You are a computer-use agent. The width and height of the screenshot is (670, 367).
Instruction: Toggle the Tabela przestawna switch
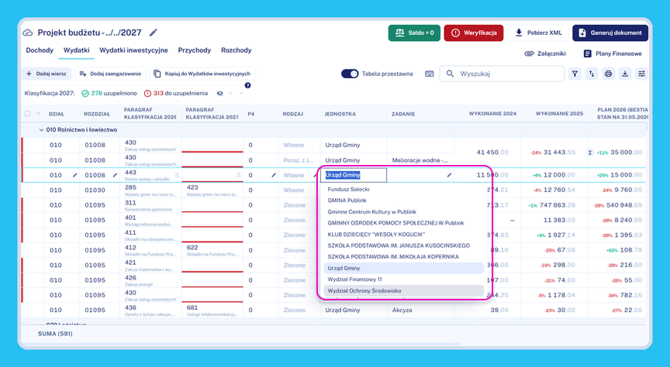[350, 74]
